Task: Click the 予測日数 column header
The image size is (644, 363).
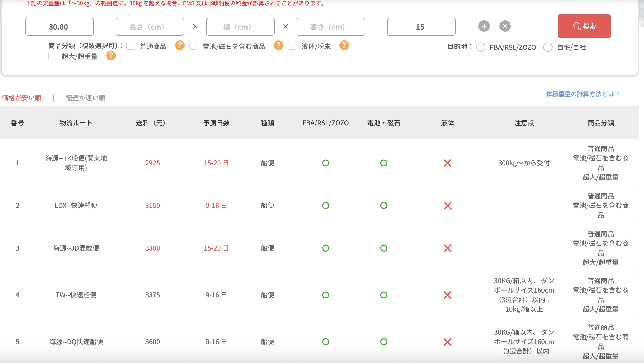Action: (x=217, y=123)
